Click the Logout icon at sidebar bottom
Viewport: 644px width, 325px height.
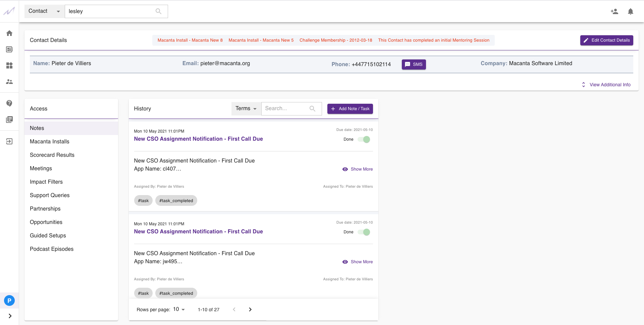click(9, 141)
